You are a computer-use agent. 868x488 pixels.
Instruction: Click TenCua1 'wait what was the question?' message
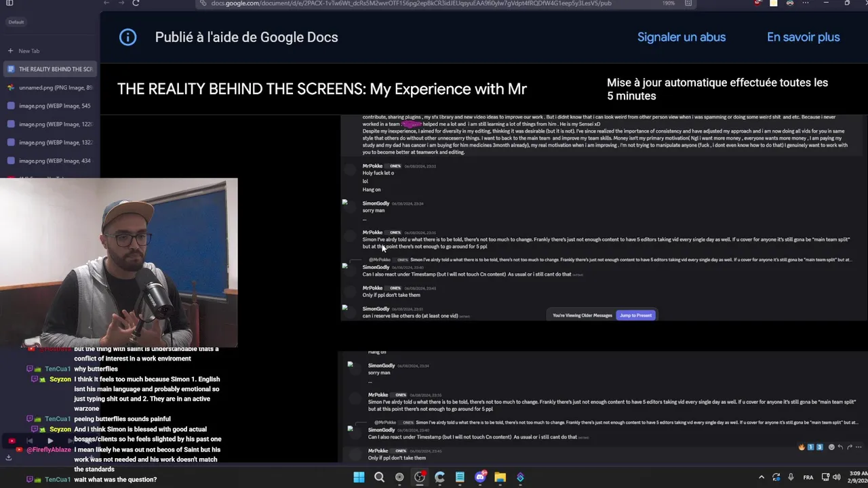[x=115, y=479]
